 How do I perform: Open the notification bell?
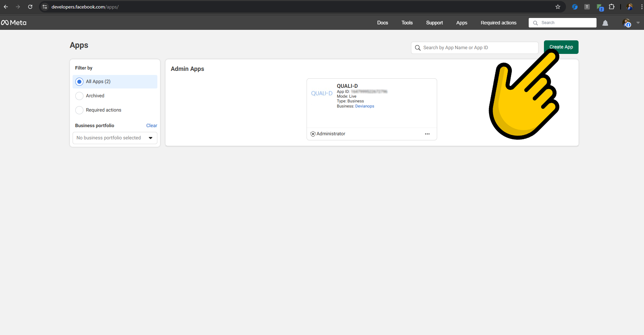point(605,23)
